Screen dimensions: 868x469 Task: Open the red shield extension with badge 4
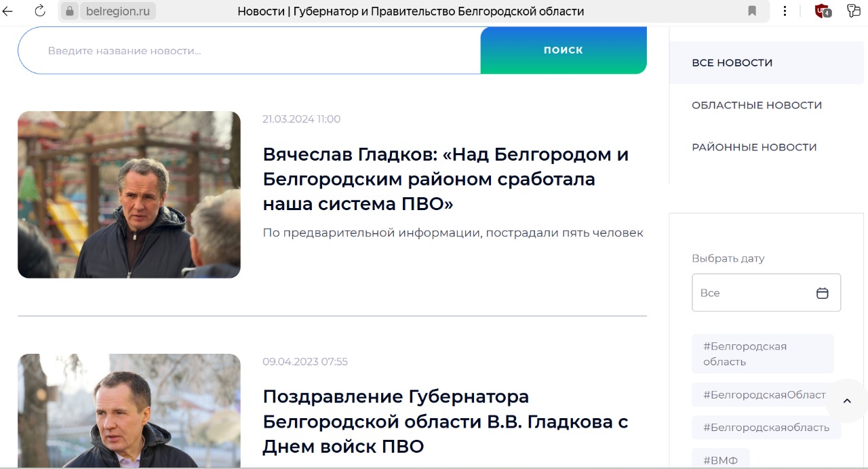pyautogui.click(x=823, y=11)
